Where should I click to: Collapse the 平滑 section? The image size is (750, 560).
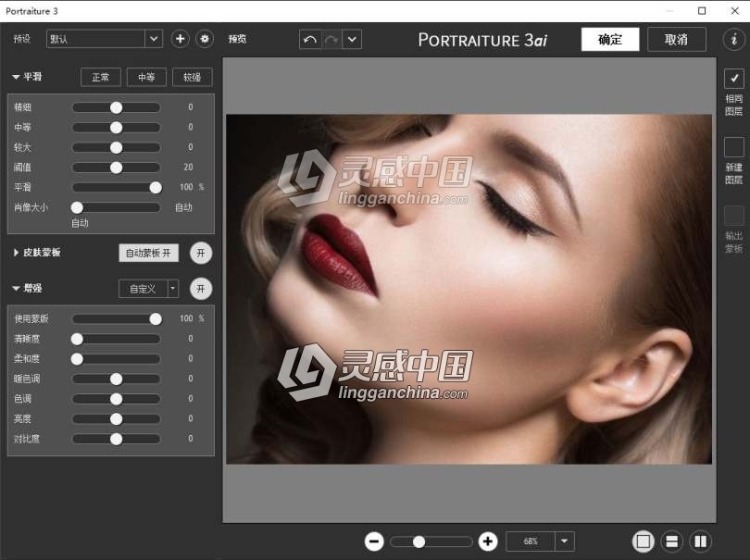click(16, 77)
